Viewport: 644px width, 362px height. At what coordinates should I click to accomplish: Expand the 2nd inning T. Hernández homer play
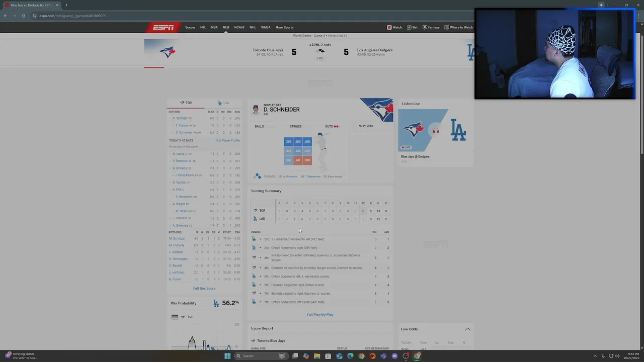click(260, 239)
